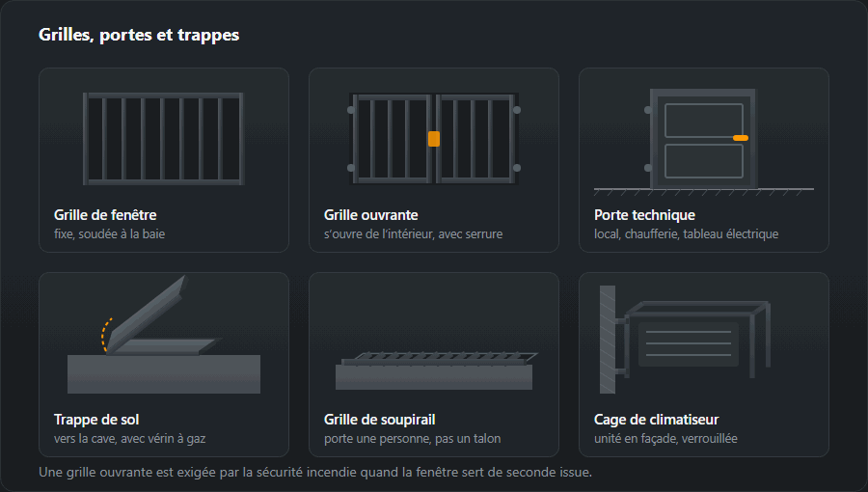Select the 'Grille de fenêtre' title
The width and height of the screenshot is (868, 492).
pyautogui.click(x=105, y=215)
